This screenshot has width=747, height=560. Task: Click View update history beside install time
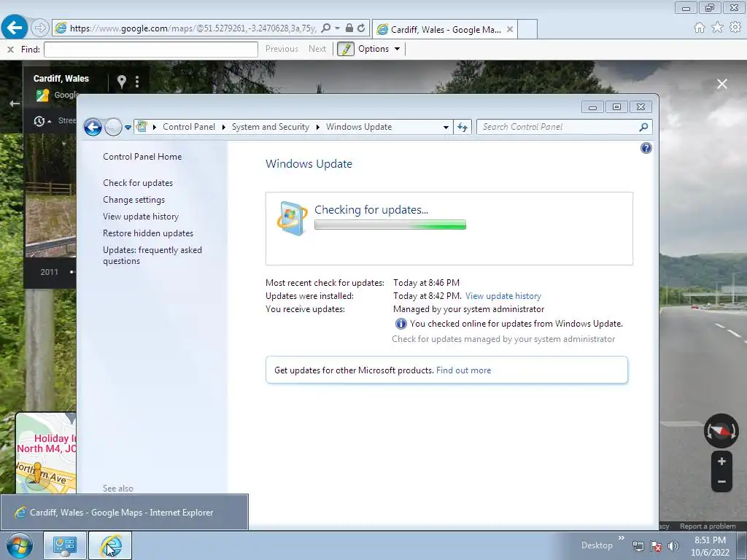coord(503,296)
